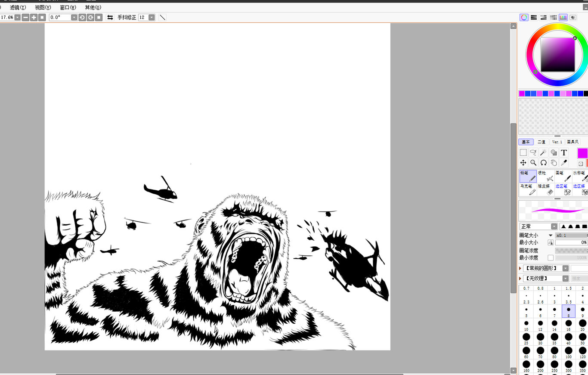Expand the brush shape settings triangle
Image resolution: width=588 pixels, height=375 pixels.
(x=520, y=268)
